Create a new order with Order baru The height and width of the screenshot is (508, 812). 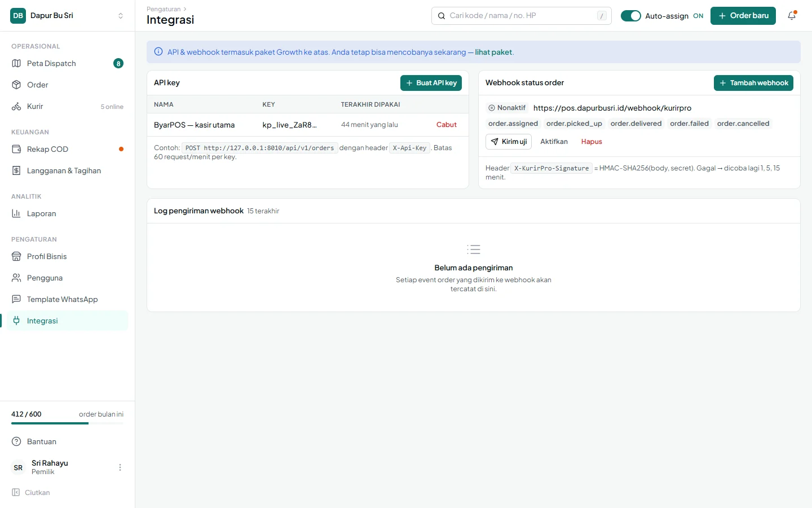pyautogui.click(x=743, y=16)
